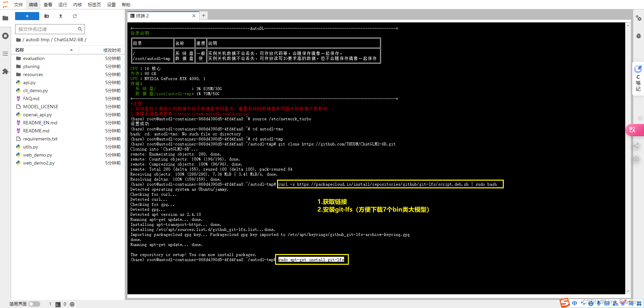Click the floating settings gear on right edge
The height and width of the screenshot is (308, 644).
tap(636, 159)
